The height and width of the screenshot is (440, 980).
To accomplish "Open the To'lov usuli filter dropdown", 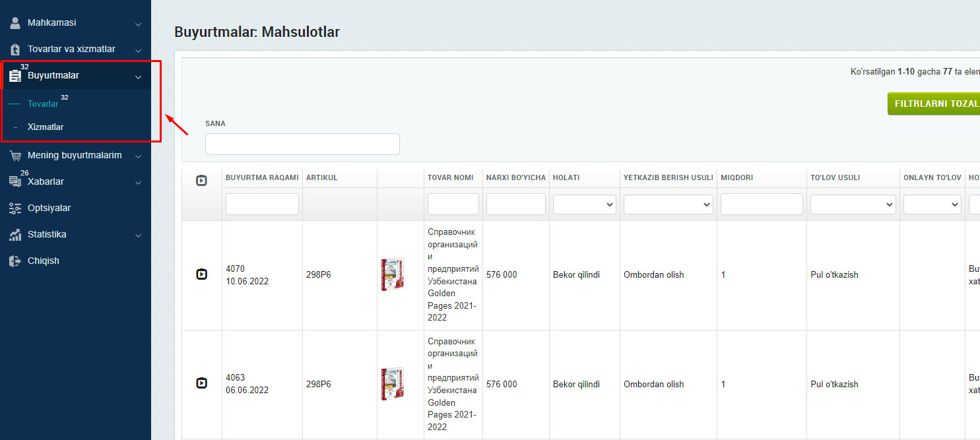I will 853,204.
